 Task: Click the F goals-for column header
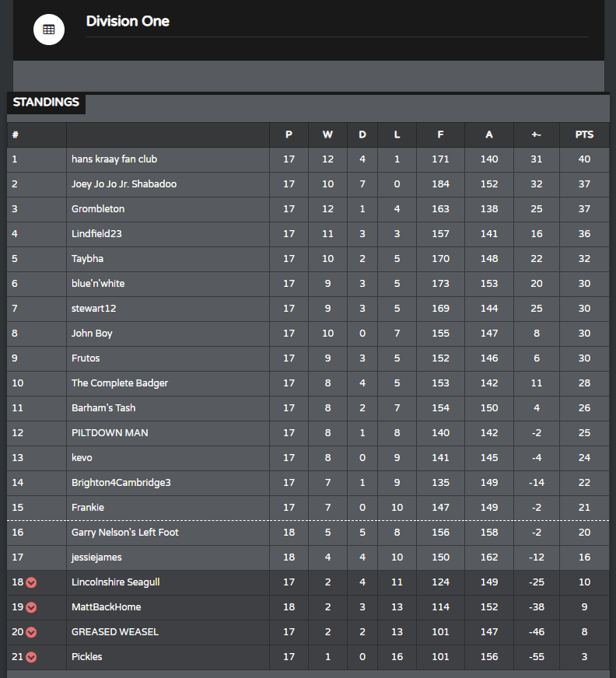coord(440,135)
